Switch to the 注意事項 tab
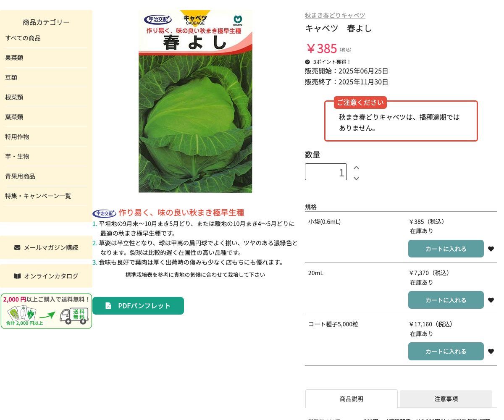The image size is (504, 420). point(446,399)
